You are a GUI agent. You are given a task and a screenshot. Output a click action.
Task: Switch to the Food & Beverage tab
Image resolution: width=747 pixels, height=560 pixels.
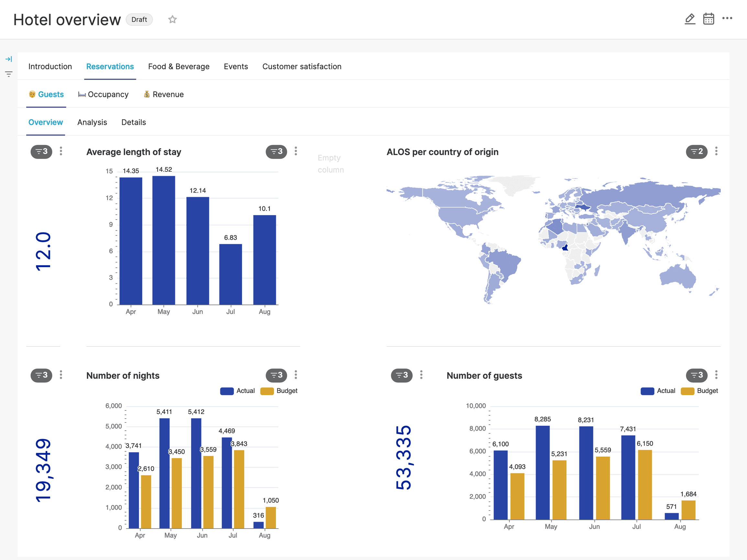pos(179,67)
